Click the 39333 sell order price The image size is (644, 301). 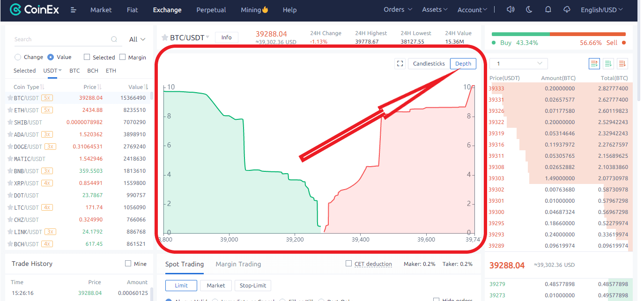coord(496,88)
